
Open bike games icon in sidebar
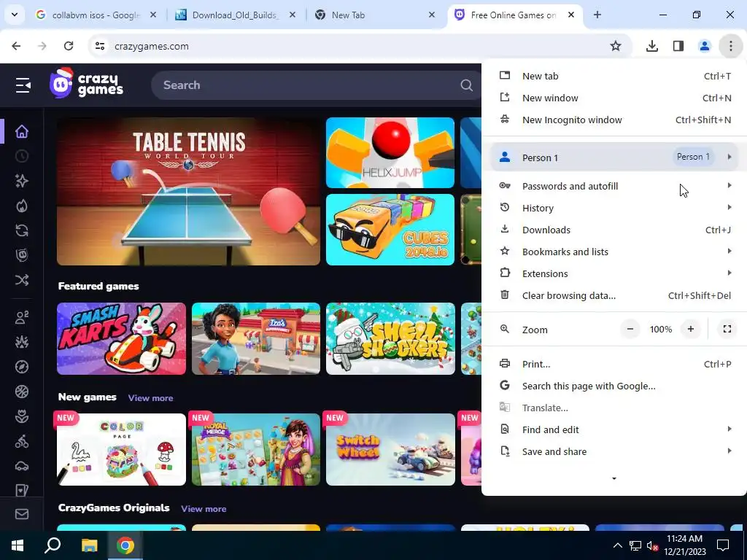(x=22, y=441)
